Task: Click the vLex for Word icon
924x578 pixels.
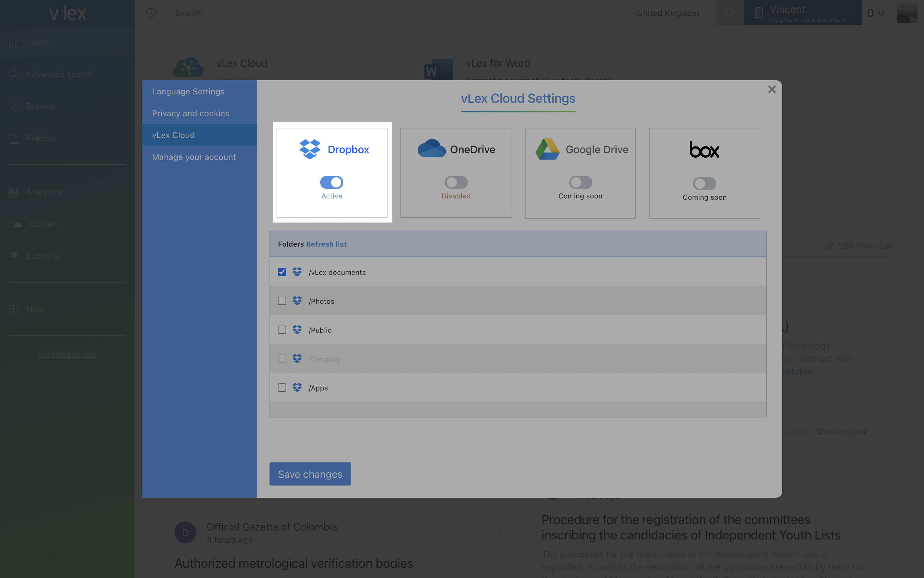Action: pyautogui.click(x=438, y=69)
